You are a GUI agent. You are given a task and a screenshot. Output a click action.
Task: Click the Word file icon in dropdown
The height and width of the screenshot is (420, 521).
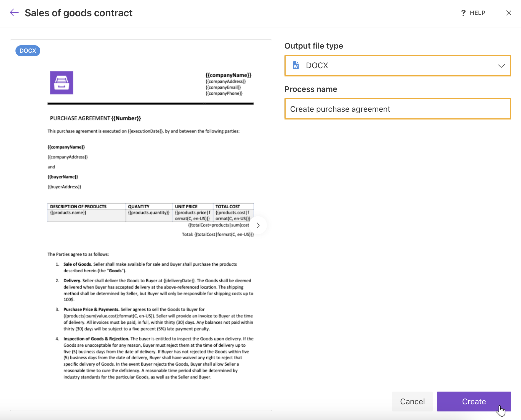(296, 65)
